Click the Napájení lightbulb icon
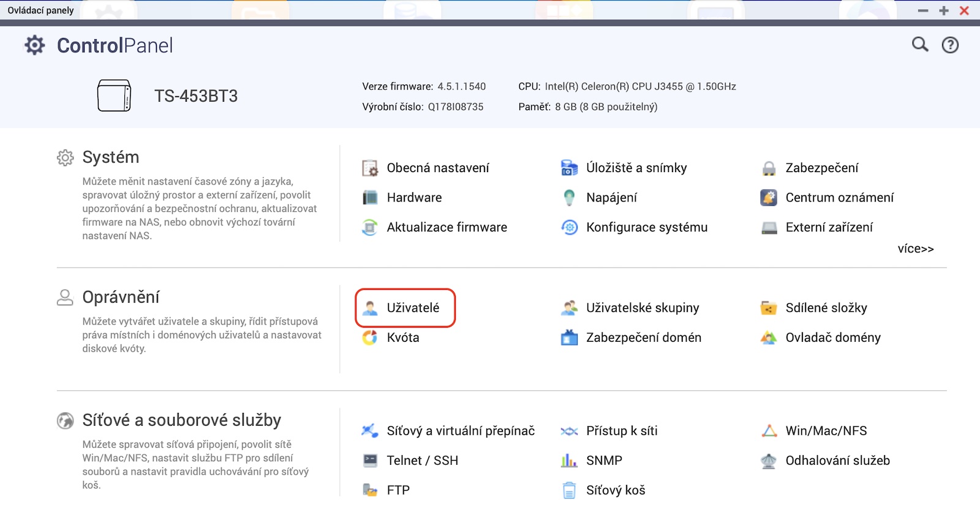 (x=569, y=198)
